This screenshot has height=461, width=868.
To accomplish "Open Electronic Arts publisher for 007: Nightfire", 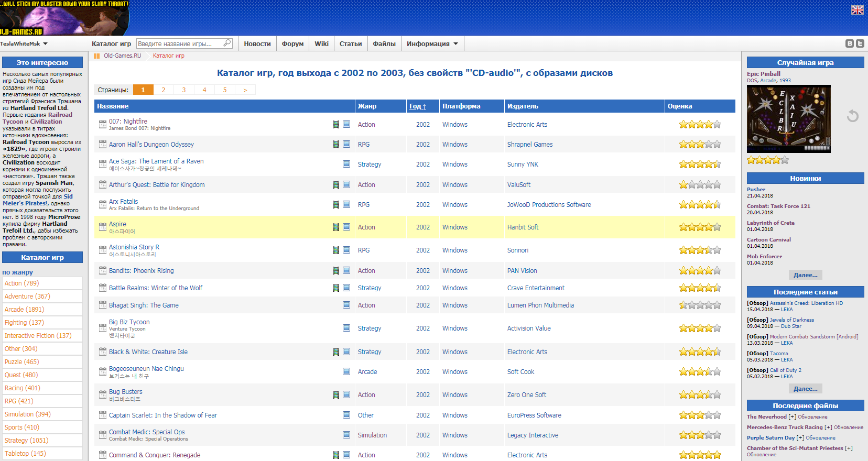I will 527,125.
